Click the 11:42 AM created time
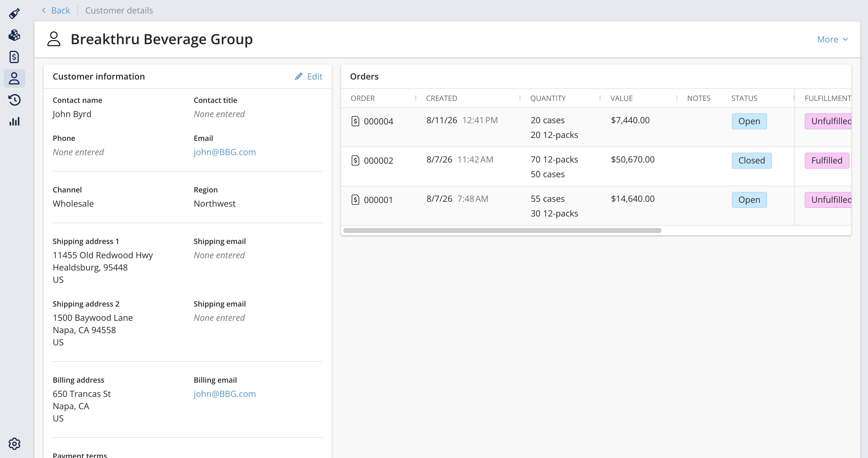Screen dimensions: 868x458 tap(475, 160)
